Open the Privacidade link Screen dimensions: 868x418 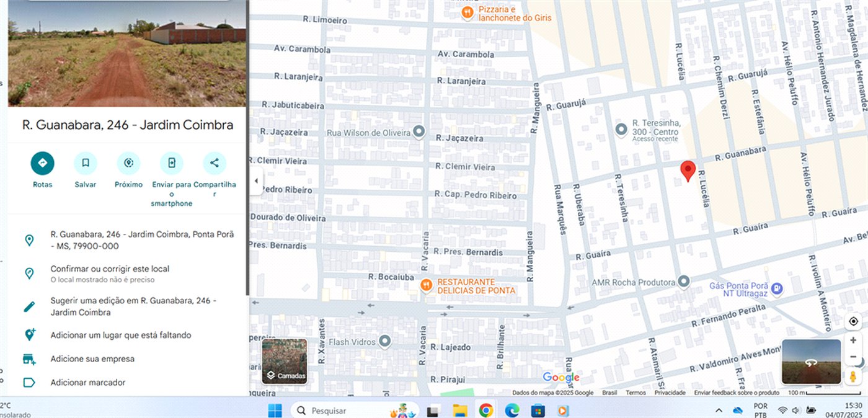670,393
